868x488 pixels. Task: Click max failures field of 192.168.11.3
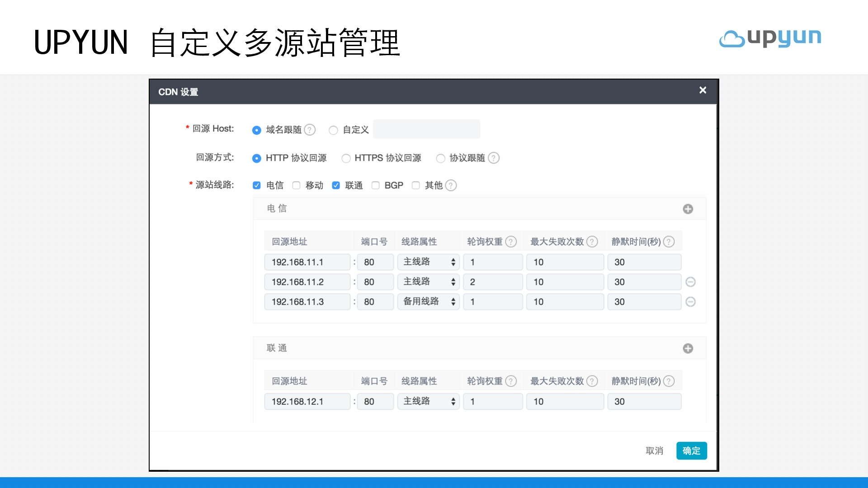point(565,302)
